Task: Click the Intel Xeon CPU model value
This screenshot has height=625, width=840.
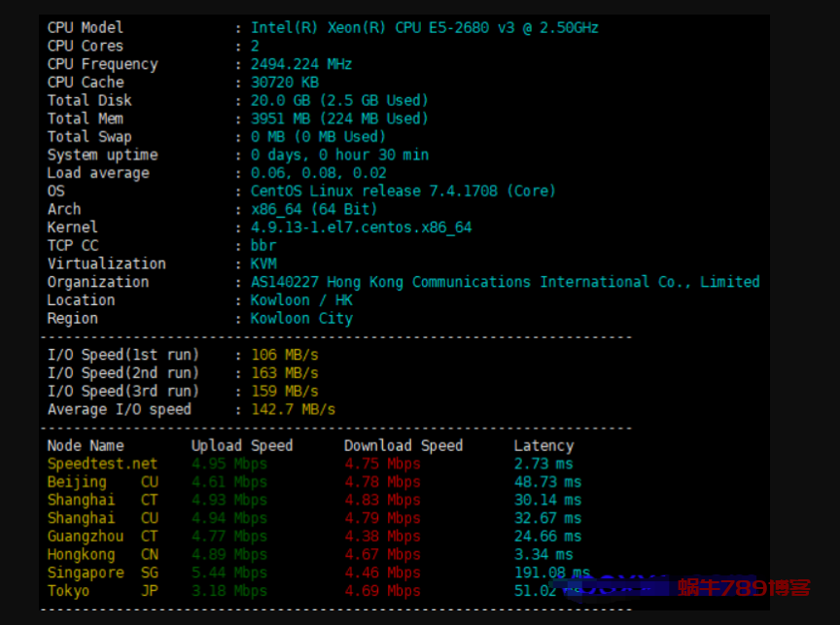Action: coord(424,27)
